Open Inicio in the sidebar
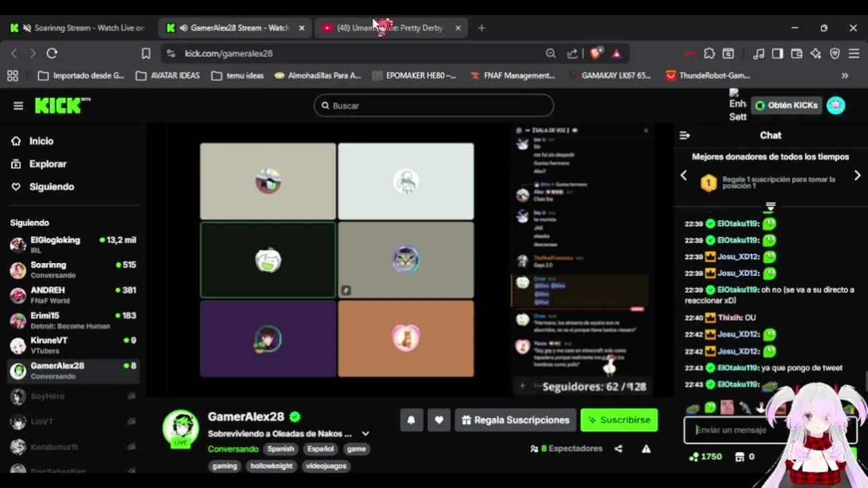Viewport: 868px width, 488px height. (x=33, y=141)
